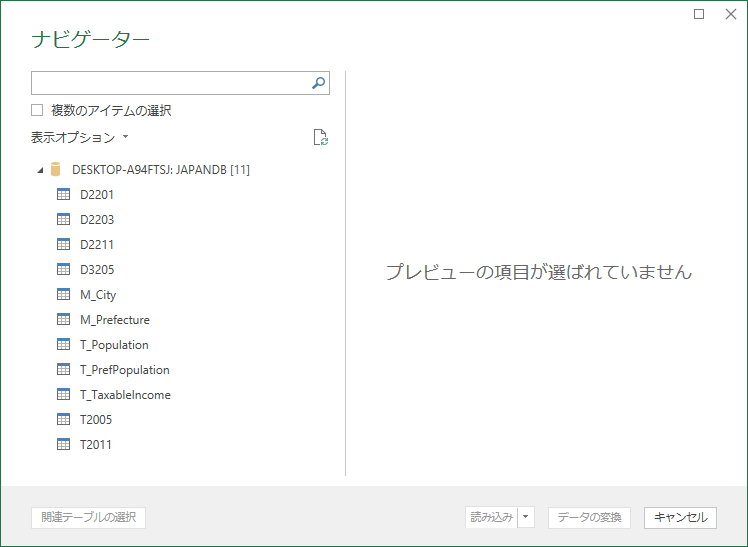The image size is (748, 547).
Task: Click inside the navigator search field
Action: [x=170, y=83]
